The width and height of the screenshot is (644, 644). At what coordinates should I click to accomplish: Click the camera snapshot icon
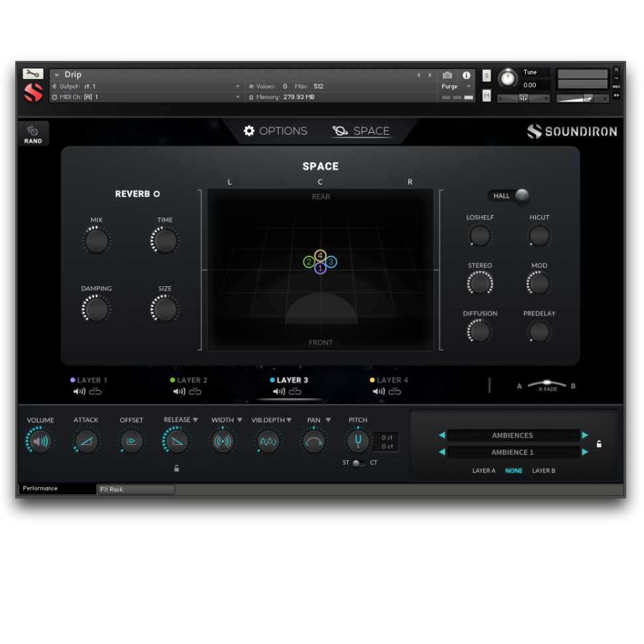click(447, 75)
